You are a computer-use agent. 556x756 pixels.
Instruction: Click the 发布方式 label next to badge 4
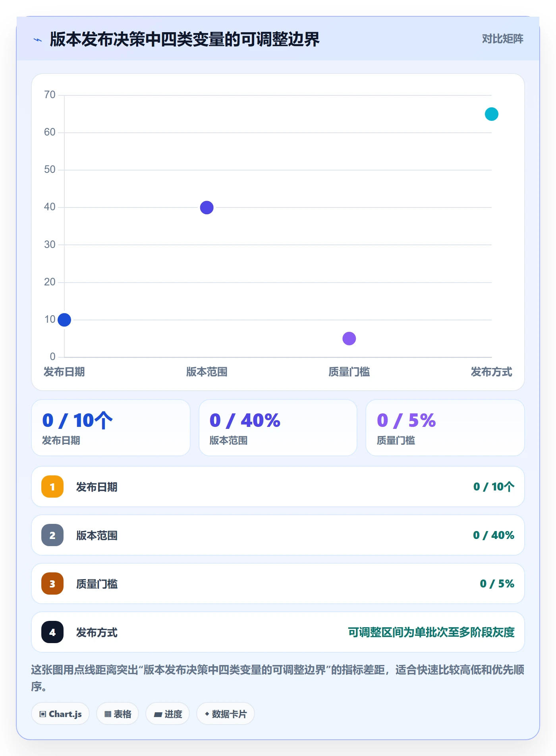[97, 632]
